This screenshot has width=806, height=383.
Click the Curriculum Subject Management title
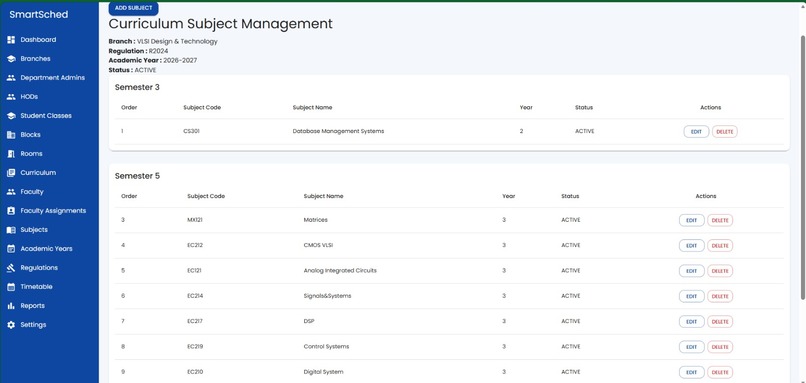pos(221,24)
